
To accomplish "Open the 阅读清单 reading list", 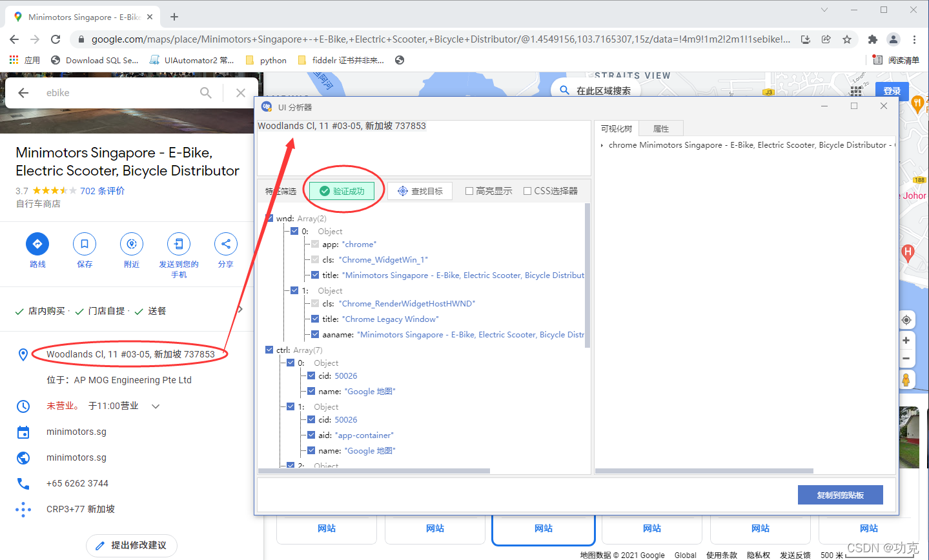I will click(896, 60).
